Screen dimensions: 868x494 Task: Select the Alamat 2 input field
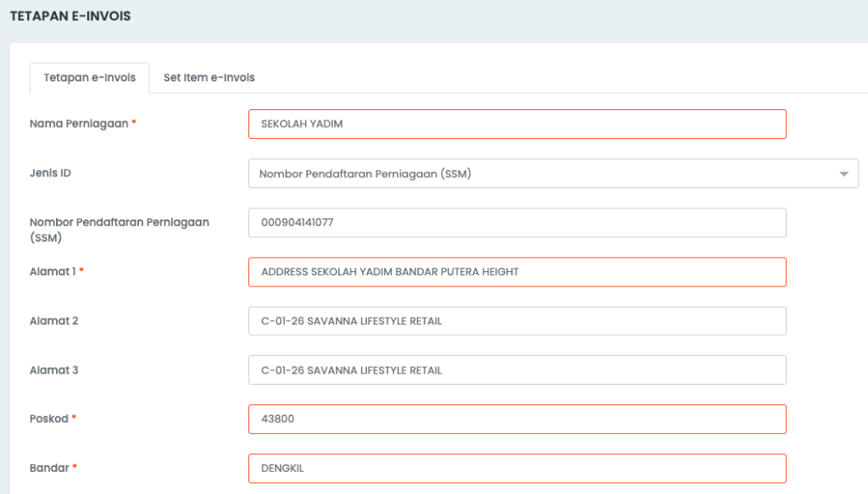[x=517, y=321]
